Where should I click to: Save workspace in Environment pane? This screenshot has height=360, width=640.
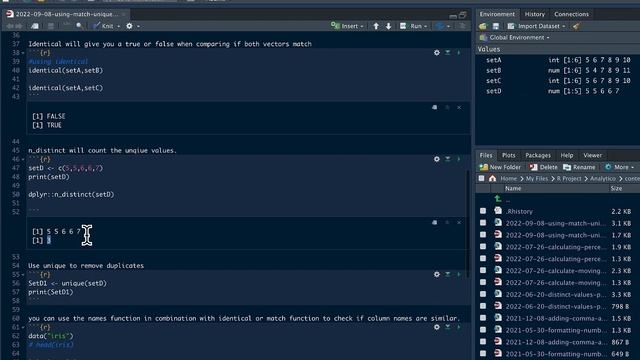click(x=496, y=26)
